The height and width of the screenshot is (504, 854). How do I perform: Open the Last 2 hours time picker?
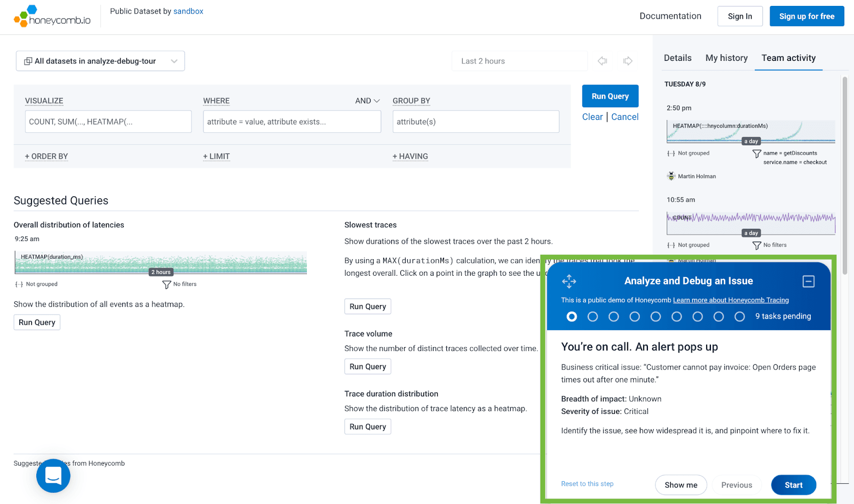519,61
